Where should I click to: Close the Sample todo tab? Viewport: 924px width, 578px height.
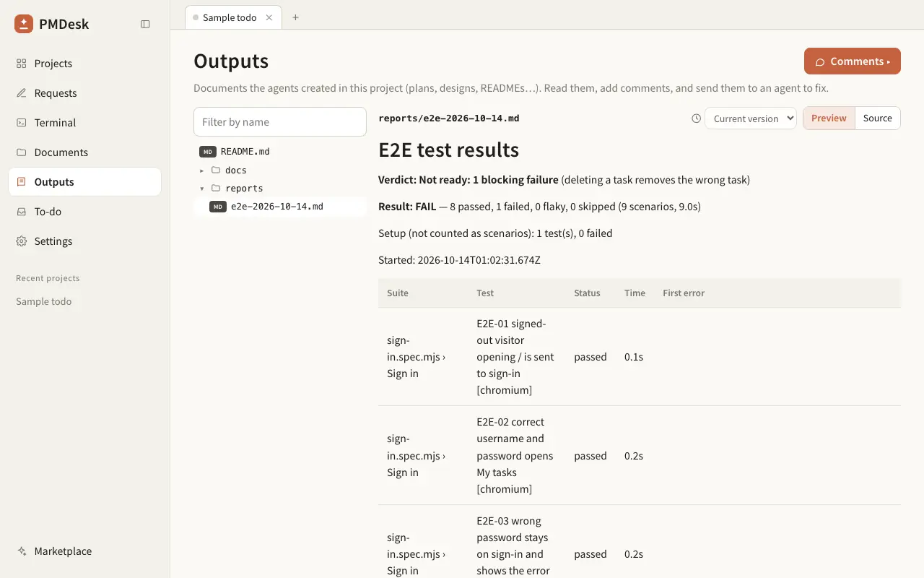[269, 17]
